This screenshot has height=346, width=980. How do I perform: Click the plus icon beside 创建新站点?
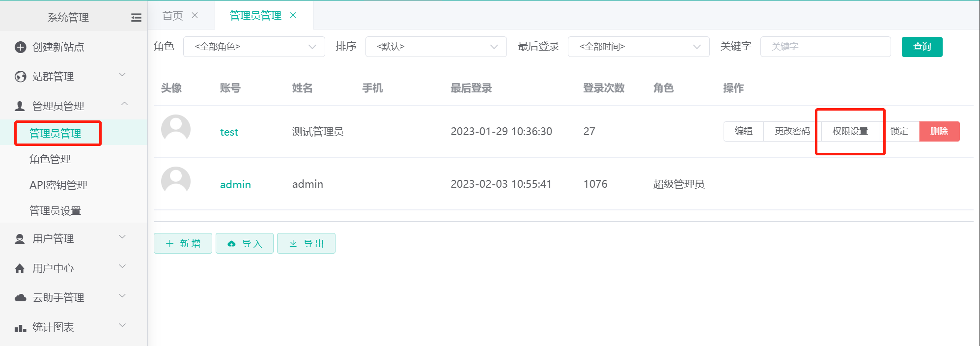(20, 47)
